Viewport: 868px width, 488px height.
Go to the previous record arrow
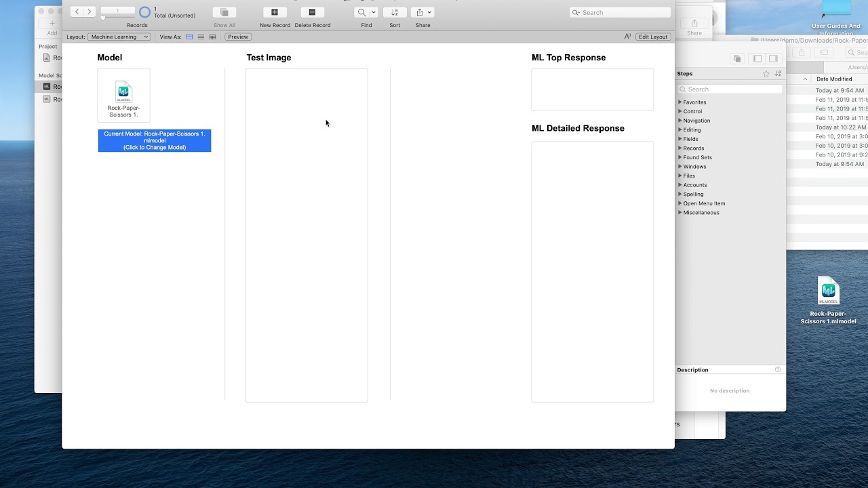77,12
